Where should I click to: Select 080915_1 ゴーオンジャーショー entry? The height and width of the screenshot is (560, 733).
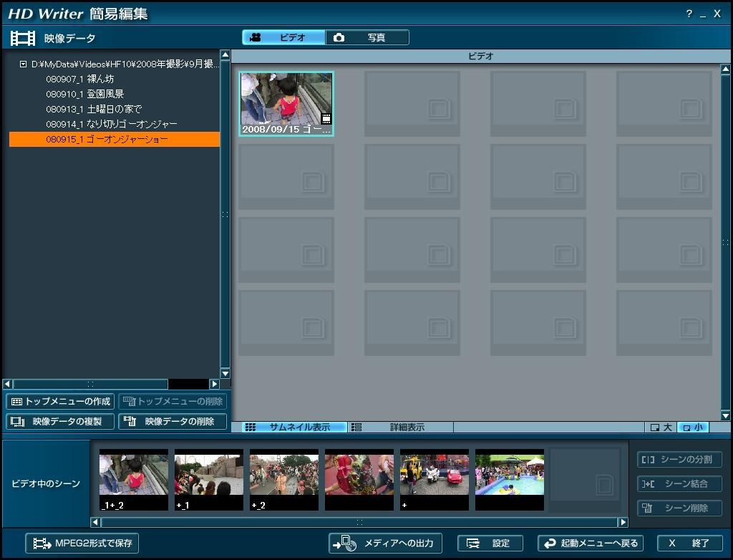point(115,140)
